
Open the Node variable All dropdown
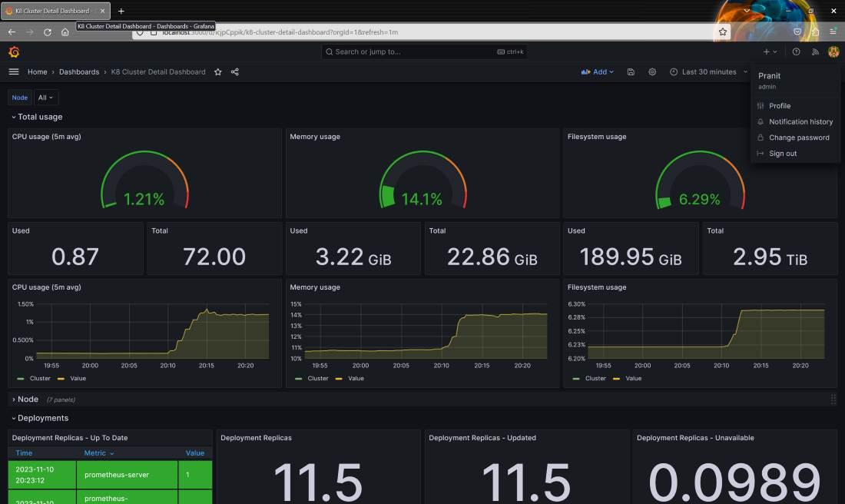47,98
